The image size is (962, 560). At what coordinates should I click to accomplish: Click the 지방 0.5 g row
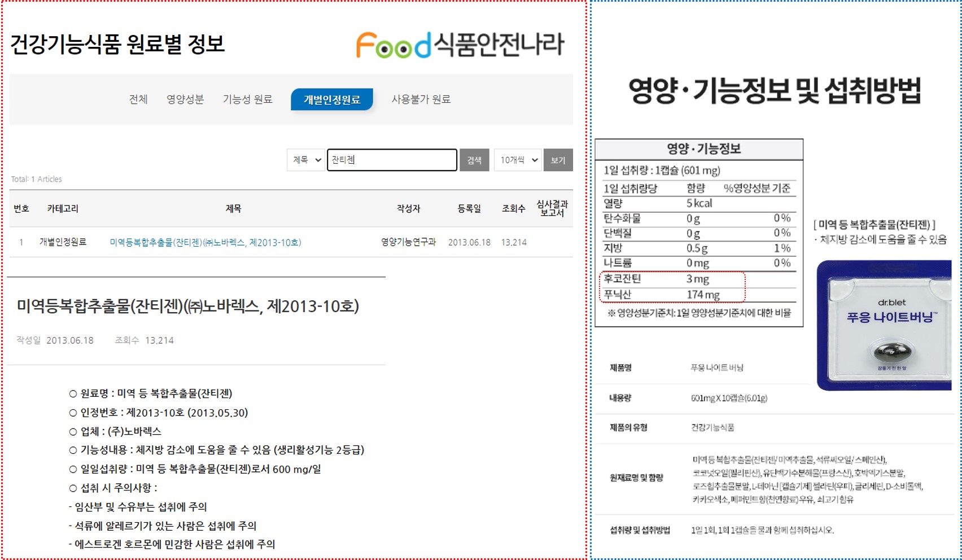[x=699, y=248]
